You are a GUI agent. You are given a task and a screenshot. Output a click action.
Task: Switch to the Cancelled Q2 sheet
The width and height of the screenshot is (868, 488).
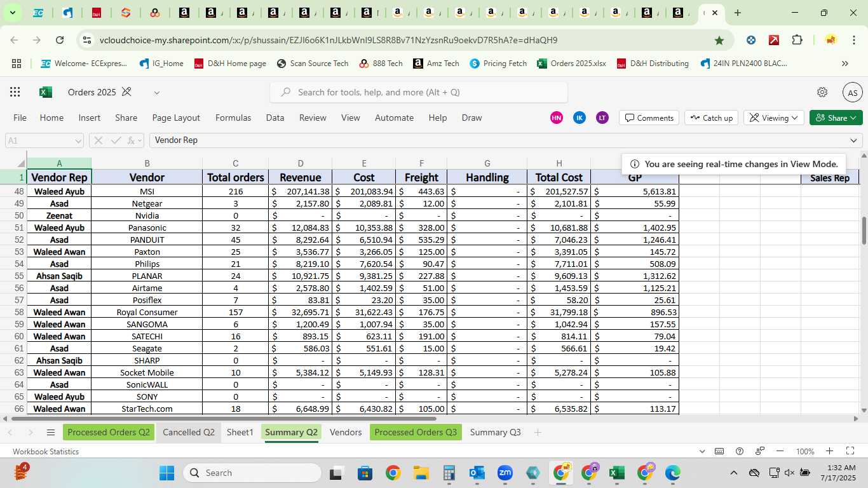click(189, 432)
